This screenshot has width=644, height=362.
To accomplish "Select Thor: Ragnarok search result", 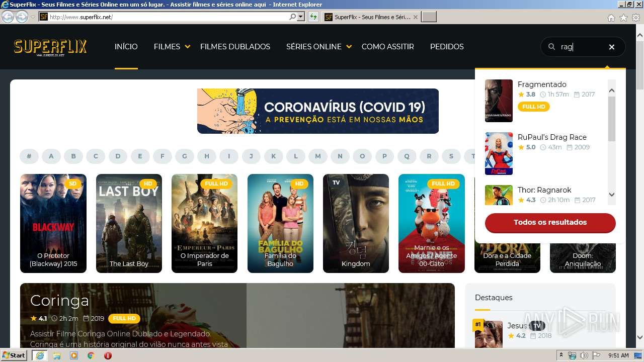I will click(545, 190).
